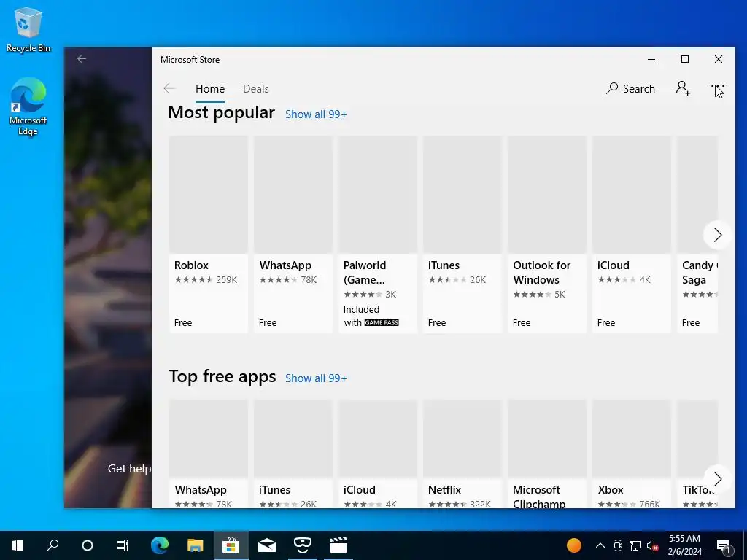
Task: Click the Xbox title text
Action: (611, 489)
